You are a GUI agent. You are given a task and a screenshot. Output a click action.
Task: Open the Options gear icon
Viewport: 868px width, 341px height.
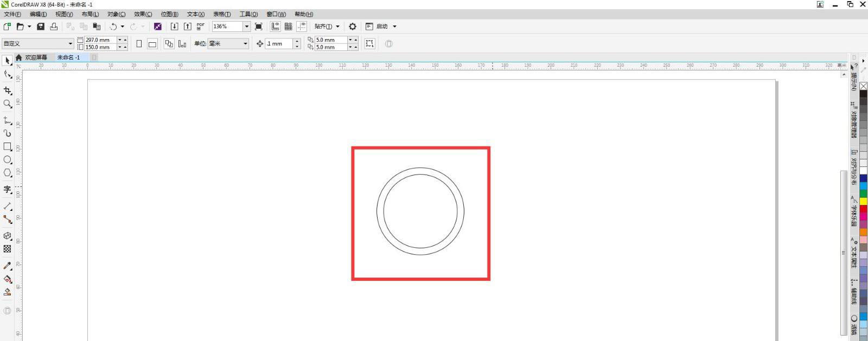click(353, 27)
